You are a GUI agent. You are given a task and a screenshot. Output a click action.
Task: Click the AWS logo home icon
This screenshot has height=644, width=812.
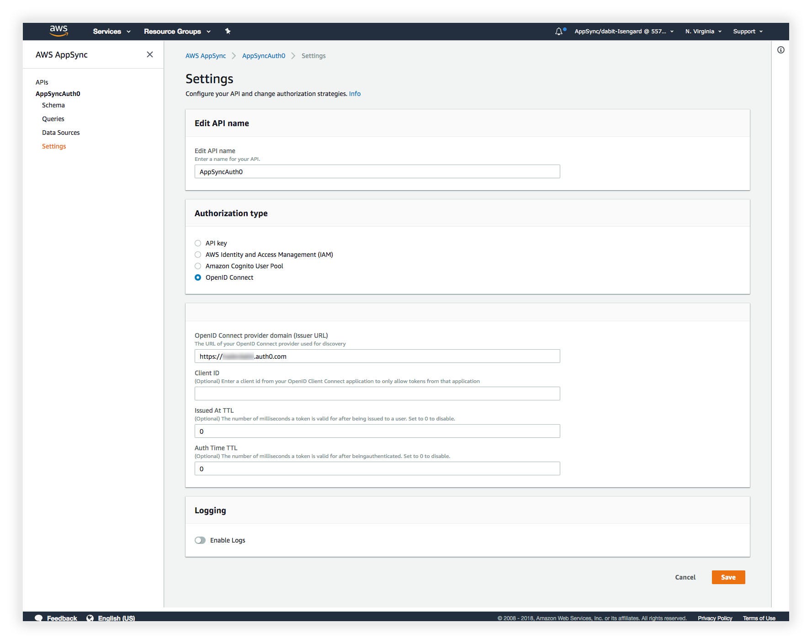pos(58,31)
